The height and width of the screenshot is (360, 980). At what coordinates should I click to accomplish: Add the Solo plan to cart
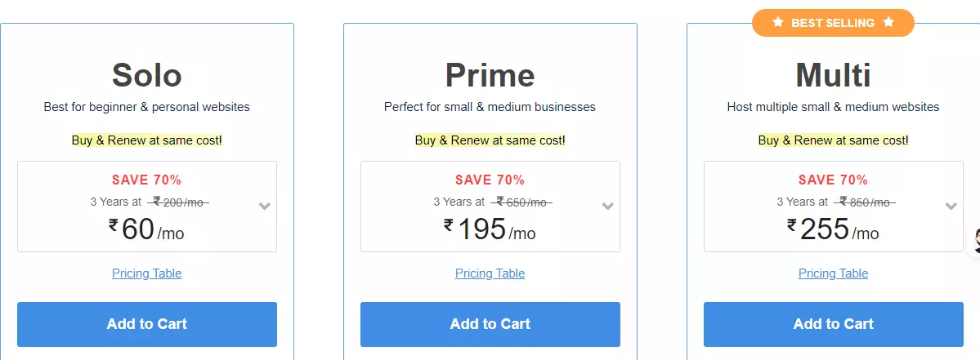pyautogui.click(x=147, y=324)
